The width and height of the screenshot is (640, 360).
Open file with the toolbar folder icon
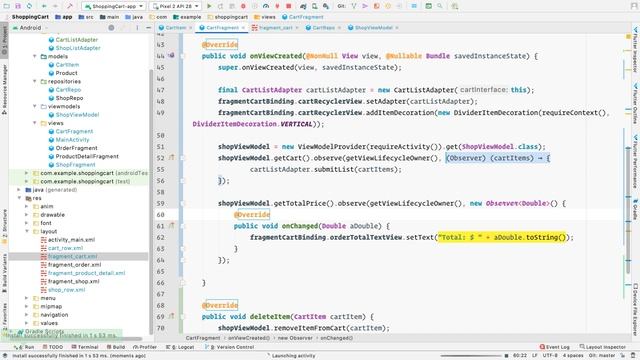pos(7,6)
